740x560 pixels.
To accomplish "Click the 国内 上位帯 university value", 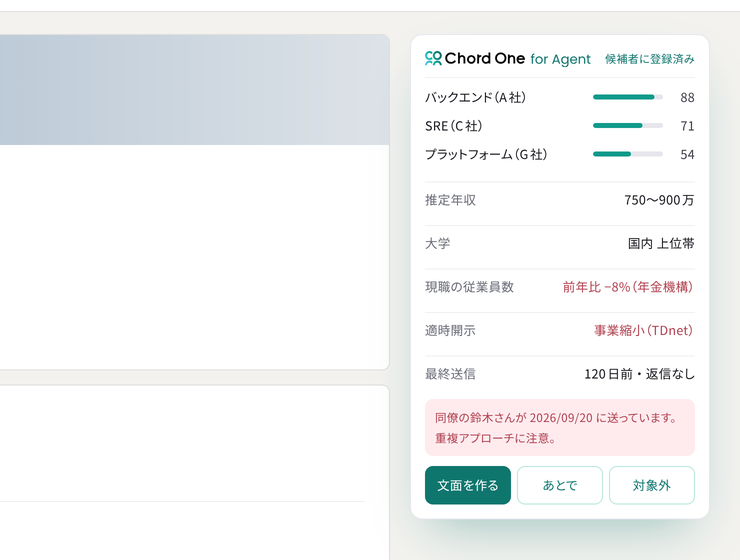I will [661, 243].
